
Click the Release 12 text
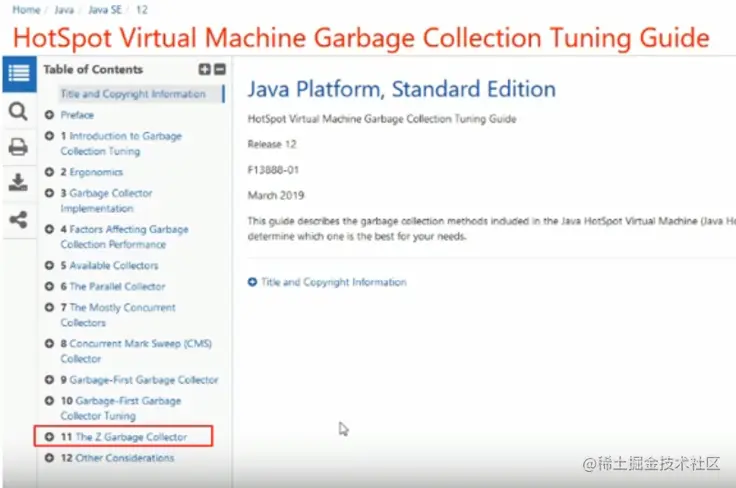[272, 144]
